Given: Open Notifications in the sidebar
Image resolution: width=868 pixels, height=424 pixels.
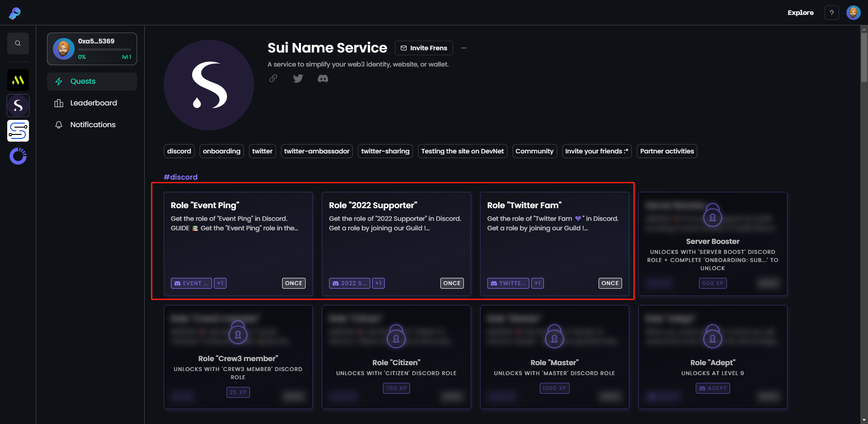Looking at the screenshot, I should 92,125.
